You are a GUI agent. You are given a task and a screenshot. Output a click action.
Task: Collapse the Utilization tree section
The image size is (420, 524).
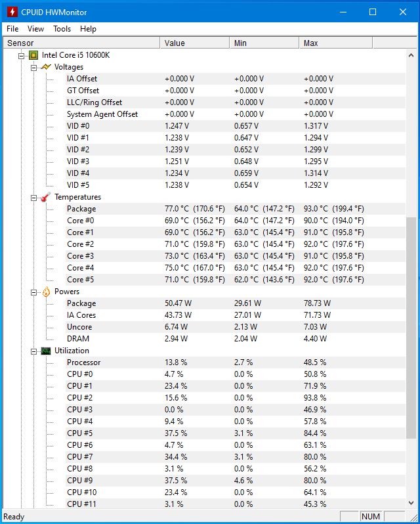(33, 351)
